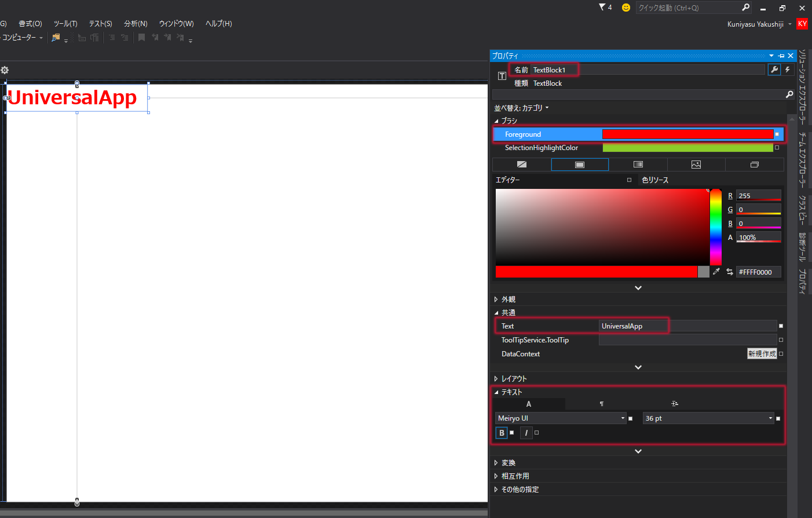Click the Find in Files folder icon
812x518 pixels.
click(56, 38)
